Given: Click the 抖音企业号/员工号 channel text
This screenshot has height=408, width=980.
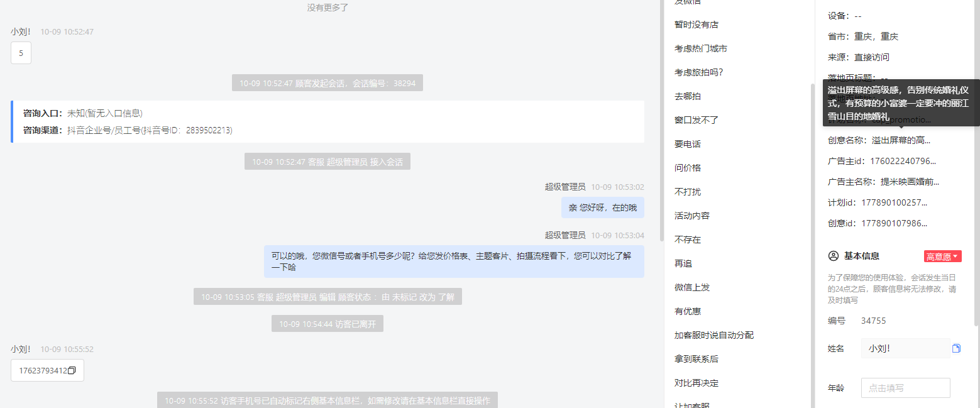Looking at the screenshot, I should click(x=150, y=130).
